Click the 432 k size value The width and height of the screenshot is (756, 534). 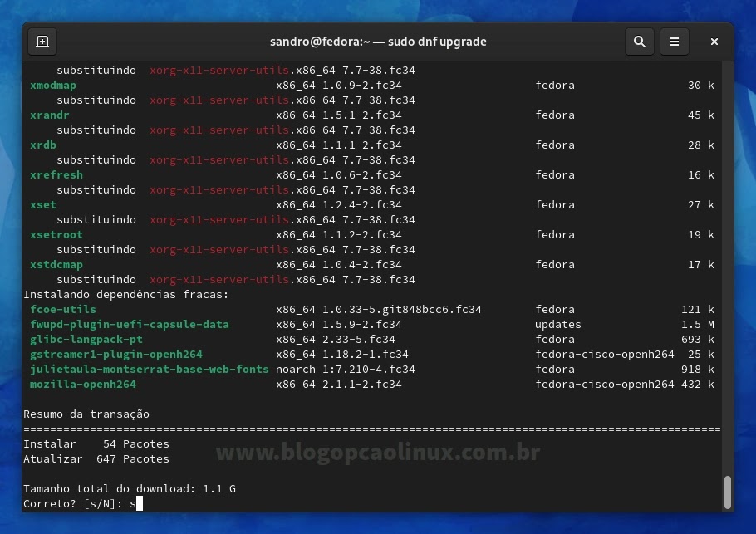tap(698, 385)
